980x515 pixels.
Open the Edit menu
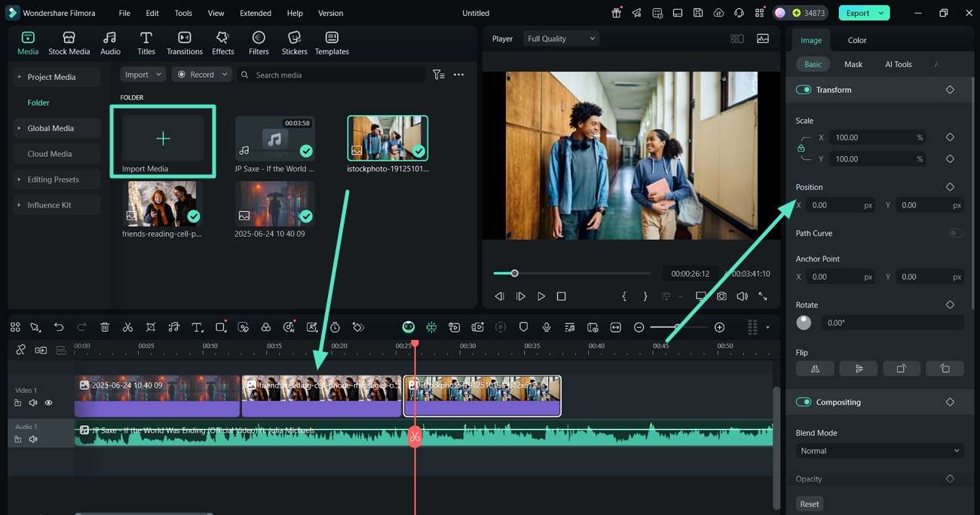tap(152, 13)
